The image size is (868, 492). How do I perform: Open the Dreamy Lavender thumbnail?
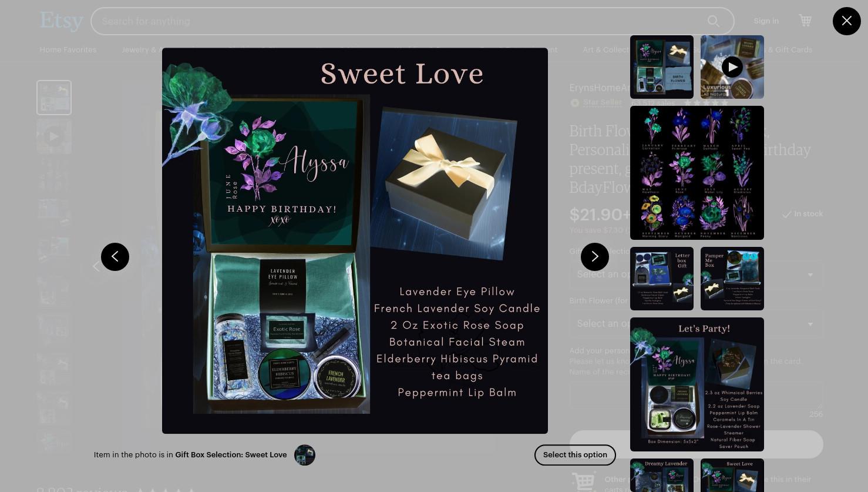pyautogui.click(x=662, y=475)
